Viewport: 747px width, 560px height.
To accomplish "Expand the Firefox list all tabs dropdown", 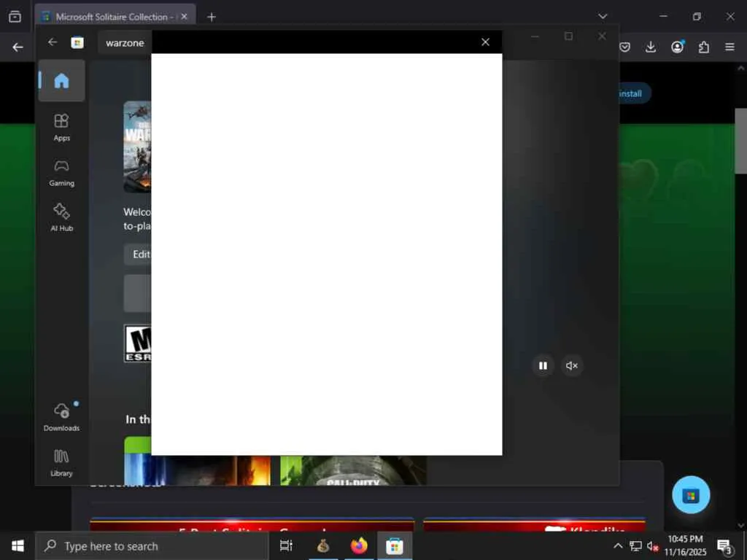I will click(603, 16).
